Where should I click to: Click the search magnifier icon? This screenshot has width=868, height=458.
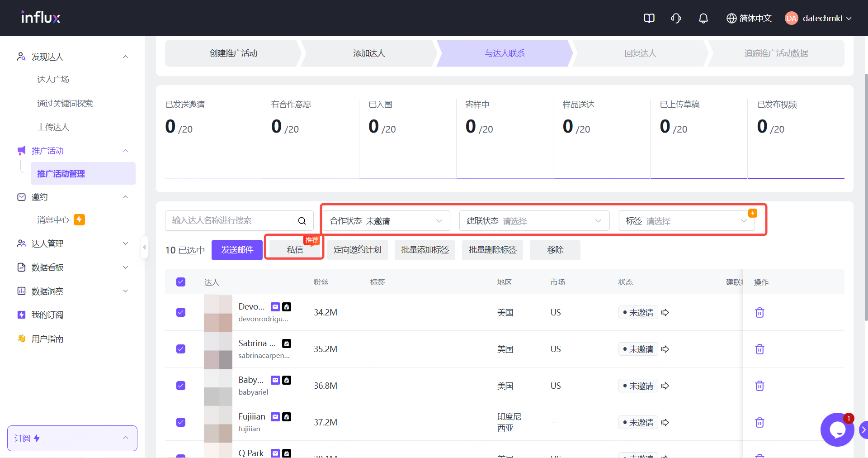tap(302, 221)
